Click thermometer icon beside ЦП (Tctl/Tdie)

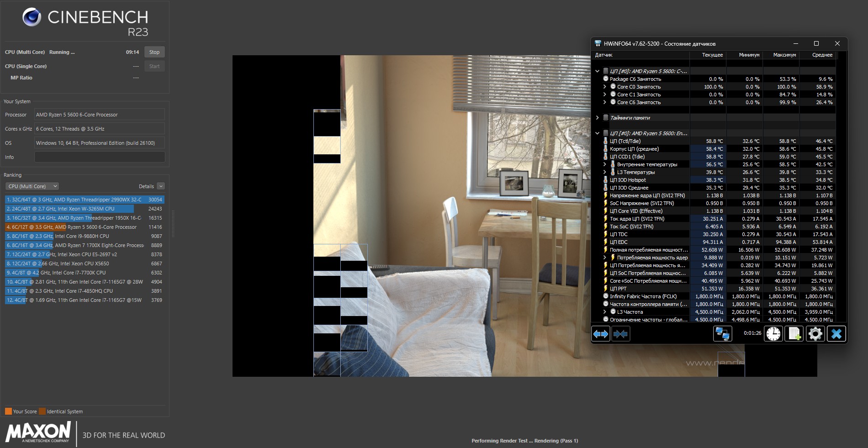click(x=606, y=141)
